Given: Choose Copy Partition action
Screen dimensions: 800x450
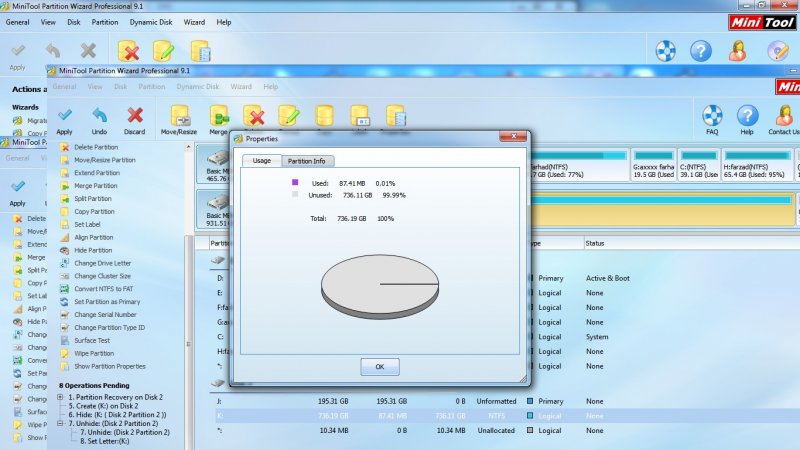Looking at the screenshot, I should (94, 211).
